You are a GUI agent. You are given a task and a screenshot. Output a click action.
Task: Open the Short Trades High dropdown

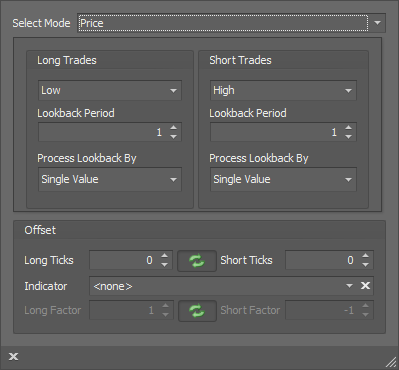point(283,90)
